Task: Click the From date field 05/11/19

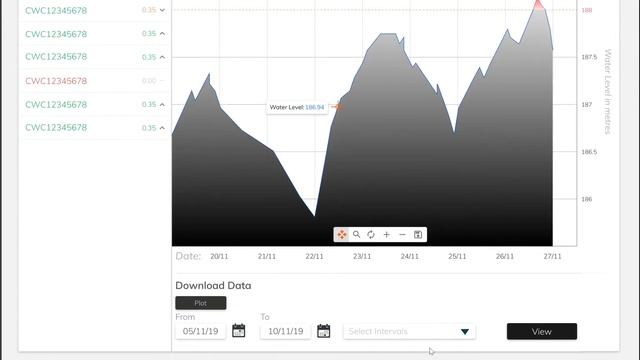Action: pos(200,331)
